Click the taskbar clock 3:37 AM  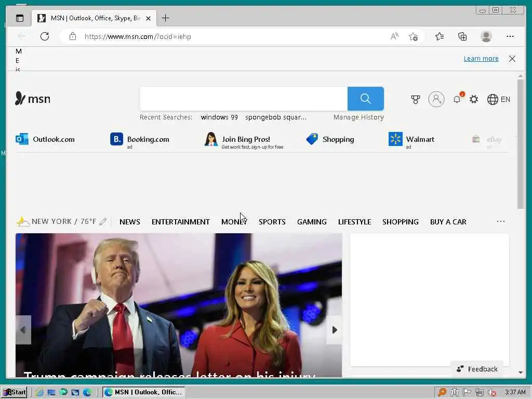pos(515,392)
